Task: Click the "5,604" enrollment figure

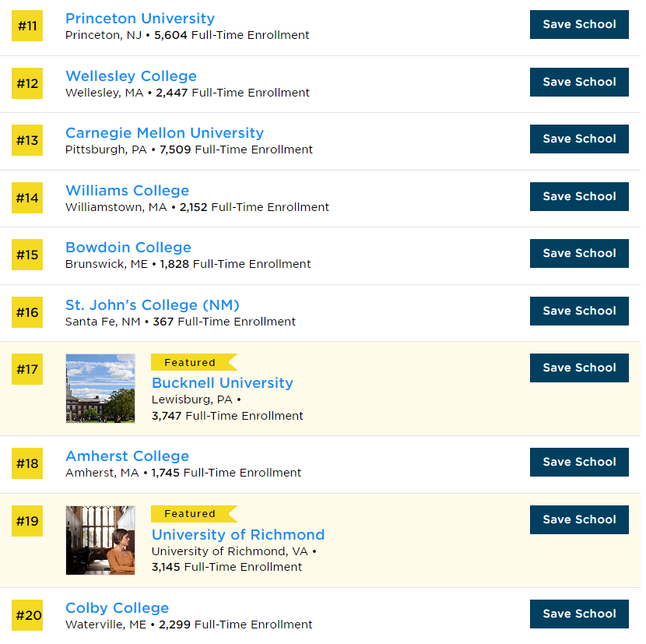Action: click(x=170, y=36)
